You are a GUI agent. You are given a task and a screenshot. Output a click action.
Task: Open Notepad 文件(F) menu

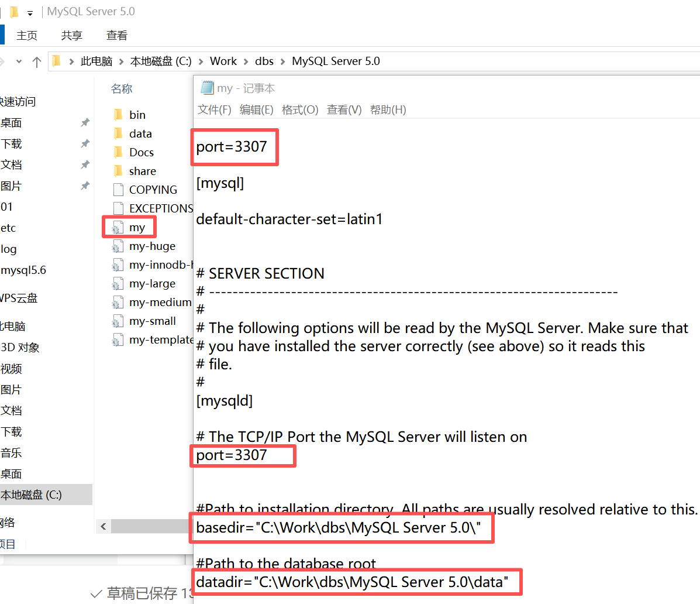click(x=214, y=109)
